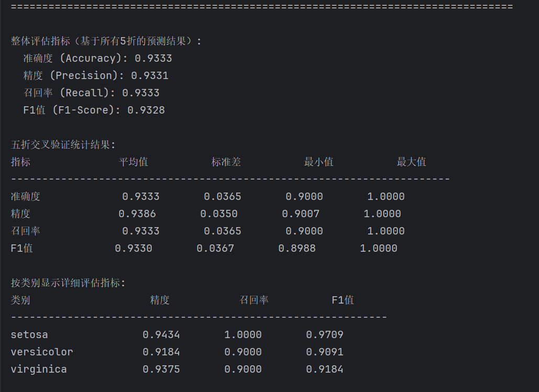Select the line F1值 (F1-Score): 0.9328
The height and width of the screenshot is (392, 539).
pos(94,110)
